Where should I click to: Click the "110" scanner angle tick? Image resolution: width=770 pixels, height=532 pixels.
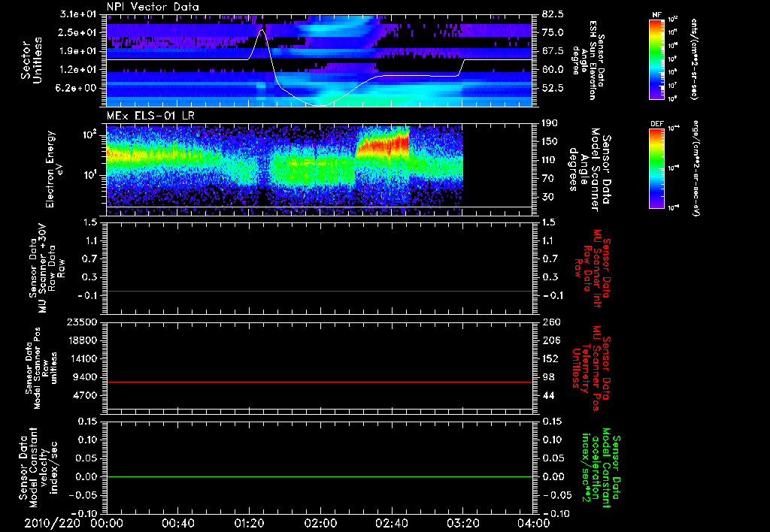point(550,160)
